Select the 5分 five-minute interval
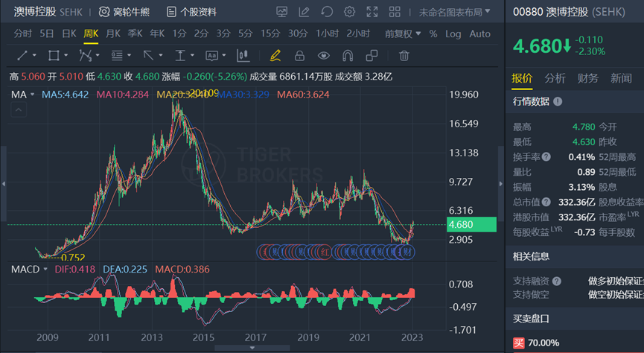Screen dimensions: 644x353 coord(245,34)
